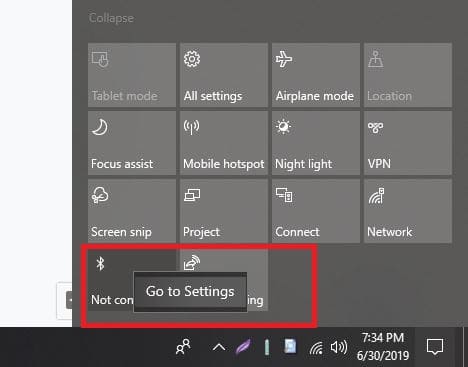The height and width of the screenshot is (367, 468).
Task: Open the volume speaker tray icon
Action: pyautogui.click(x=339, y=347)
